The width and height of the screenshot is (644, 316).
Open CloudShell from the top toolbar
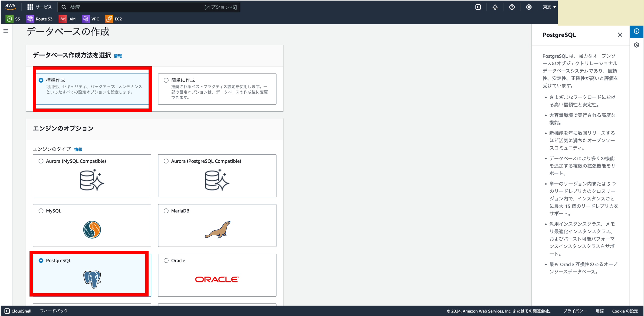point(478,7)
